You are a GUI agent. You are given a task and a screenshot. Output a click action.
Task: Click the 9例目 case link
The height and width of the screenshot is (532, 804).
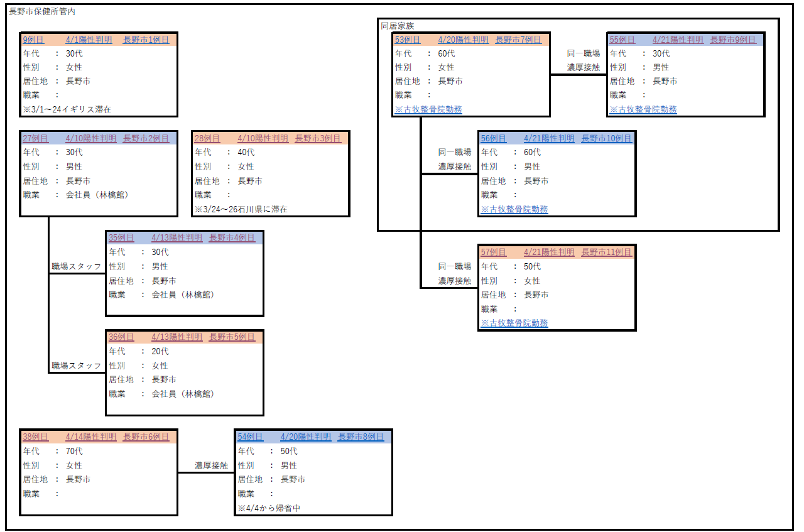click(33, 40)
